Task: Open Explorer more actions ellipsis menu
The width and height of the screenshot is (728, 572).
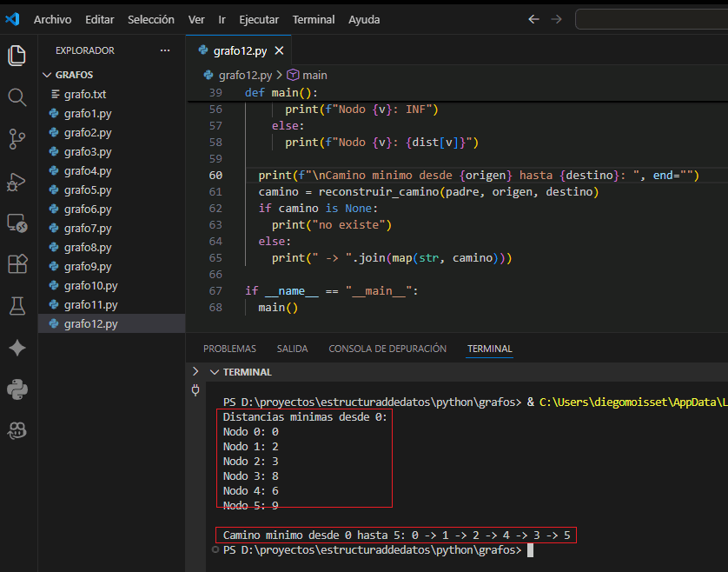Action: [165, 50]
